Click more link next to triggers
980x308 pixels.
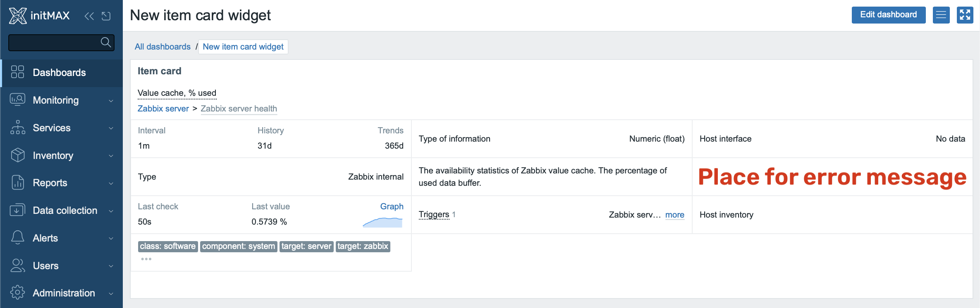[x=675, y=215]
